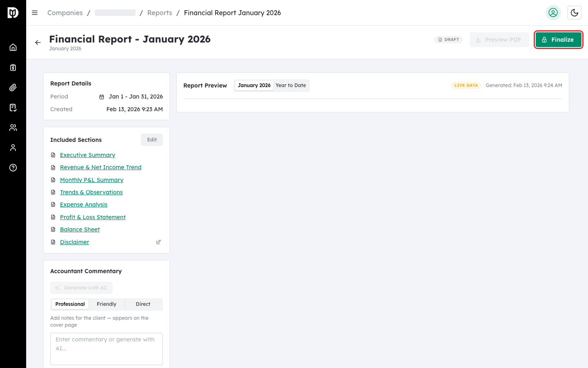588x368 pixels.
Task: Select the reports document-check icon in sidebar
Action: point(13,107)
